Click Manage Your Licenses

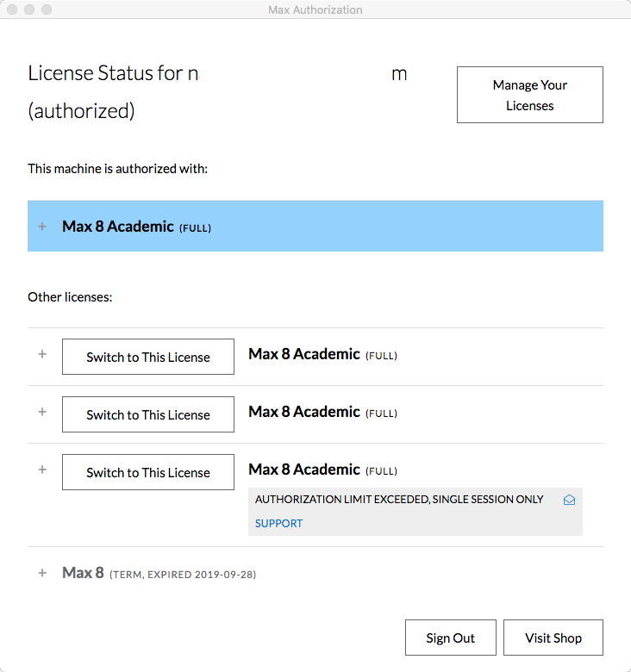click(x=529, y=95)
